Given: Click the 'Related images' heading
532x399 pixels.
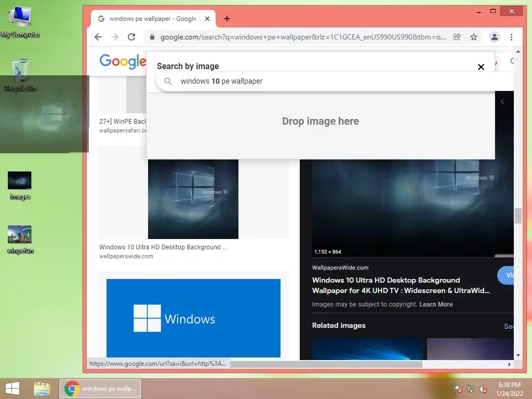Looking at the screenshot, I should click(339, 325).
